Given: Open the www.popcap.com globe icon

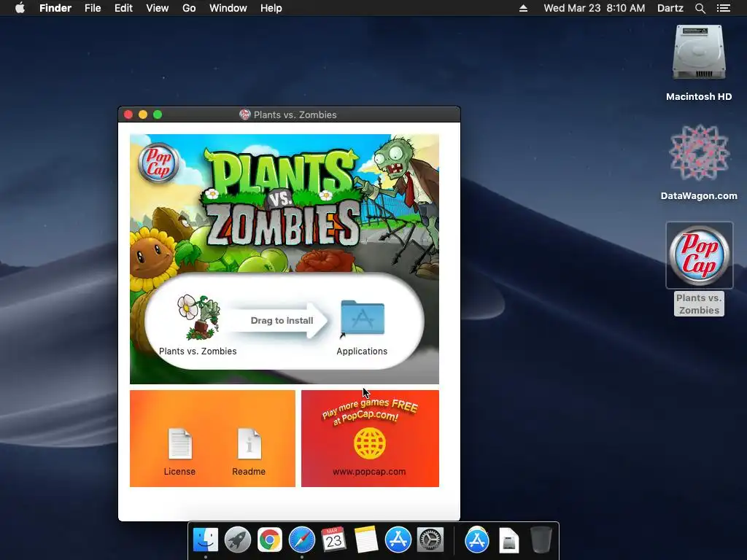Looking at the screenshot, I should tap(370, 443).
